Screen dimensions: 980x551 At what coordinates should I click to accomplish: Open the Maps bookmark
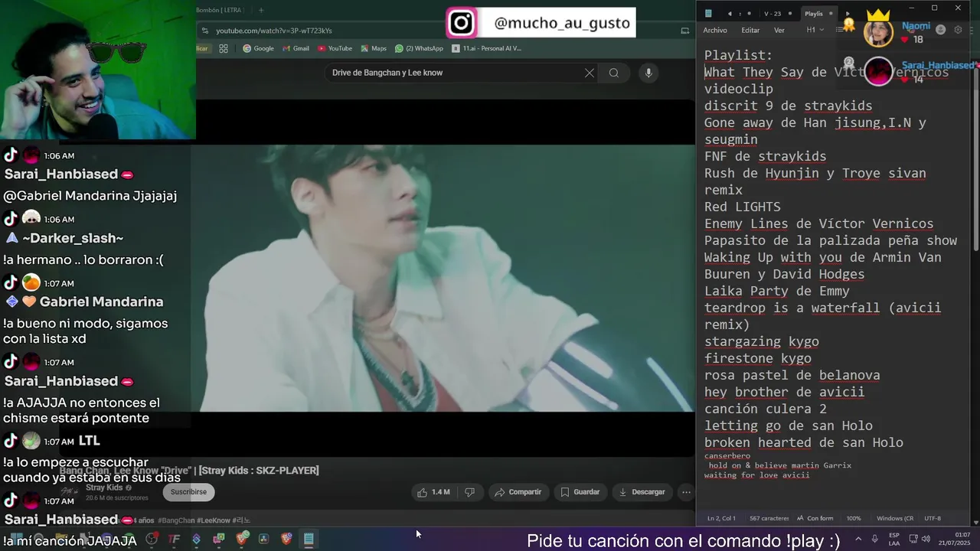pyautogui.click(x=374, y=48)
